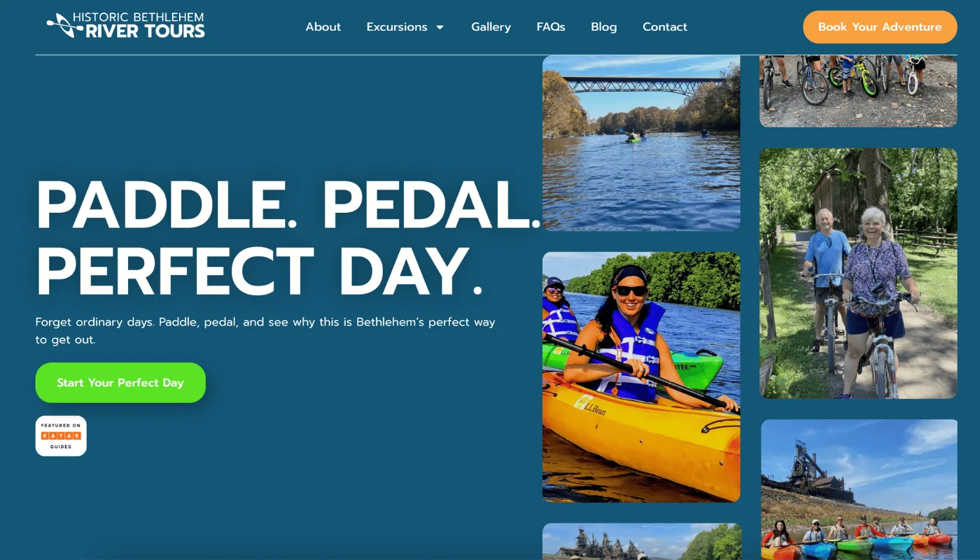Click the group bicycle photo at top right

(x=858, y=87)
